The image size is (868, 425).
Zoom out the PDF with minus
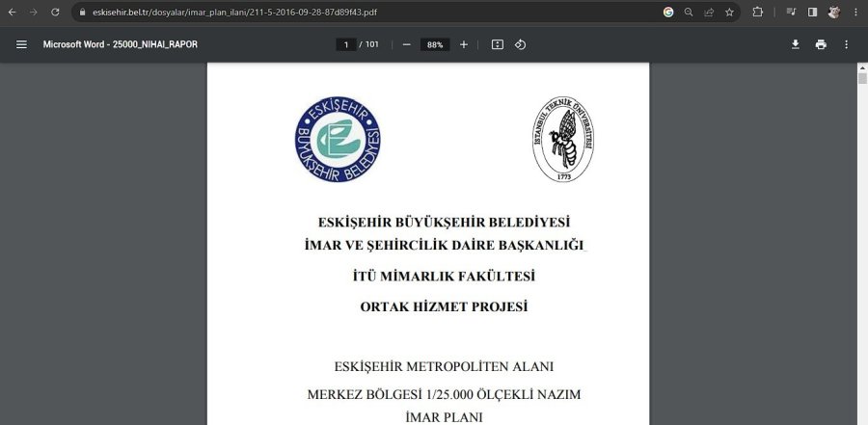406,45
